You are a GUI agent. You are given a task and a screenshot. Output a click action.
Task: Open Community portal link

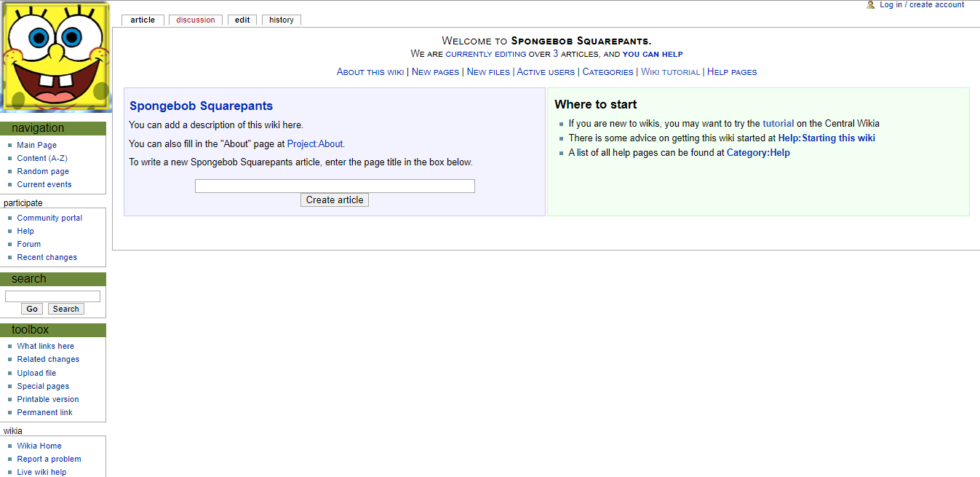click(49, 218)
